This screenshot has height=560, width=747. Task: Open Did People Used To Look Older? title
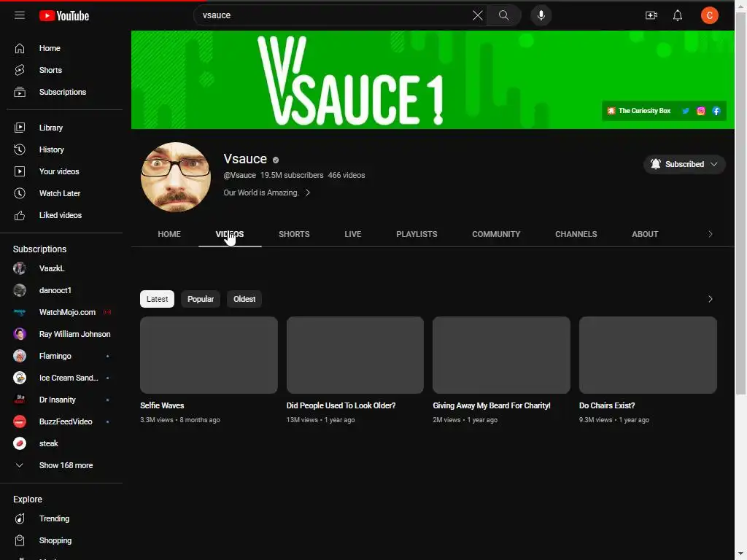(x=341, y=405)
